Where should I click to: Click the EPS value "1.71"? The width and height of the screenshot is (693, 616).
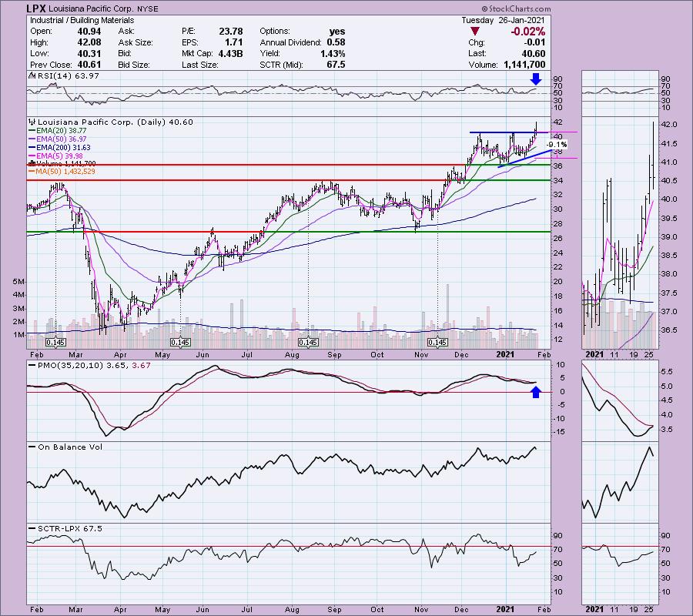[x=234, y=42]
